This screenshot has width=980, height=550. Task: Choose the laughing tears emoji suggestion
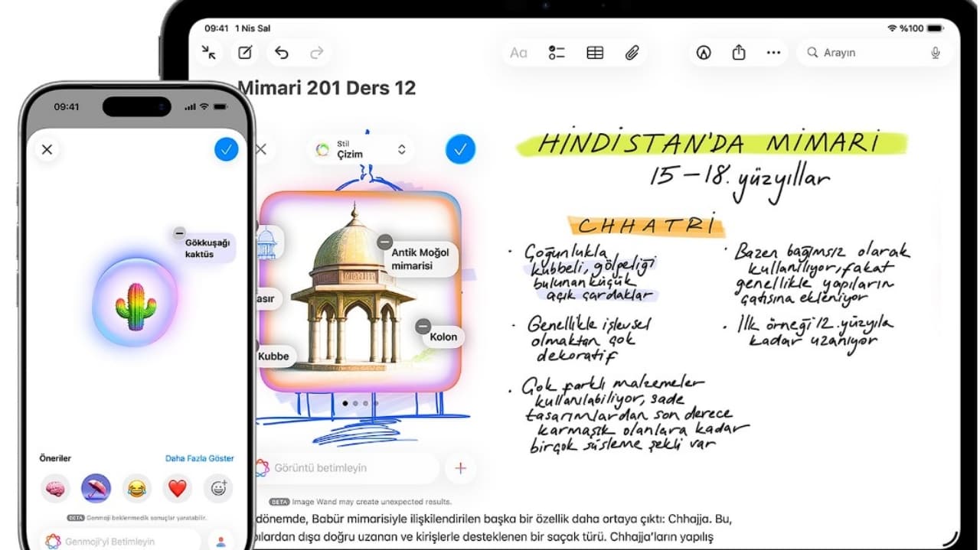(x=137, y=489)
